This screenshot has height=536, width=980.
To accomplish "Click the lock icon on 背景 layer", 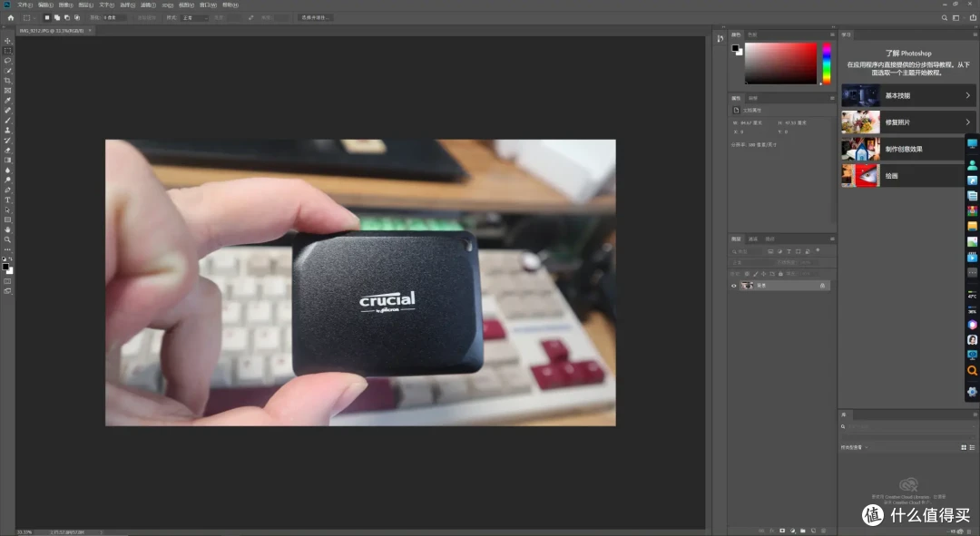I will pyautogui.click(x=822, y=286).
